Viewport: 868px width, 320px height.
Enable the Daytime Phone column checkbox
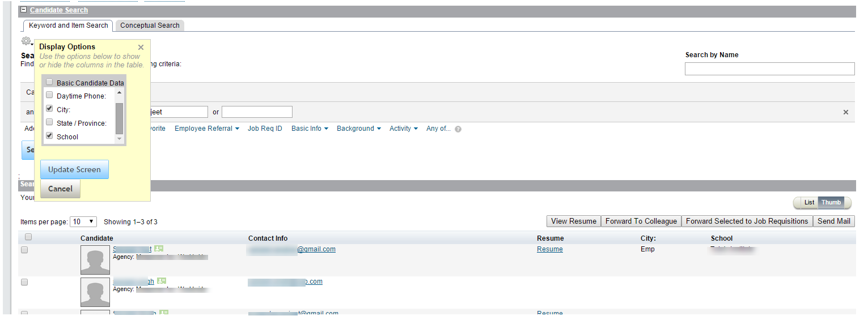point(49,95)
